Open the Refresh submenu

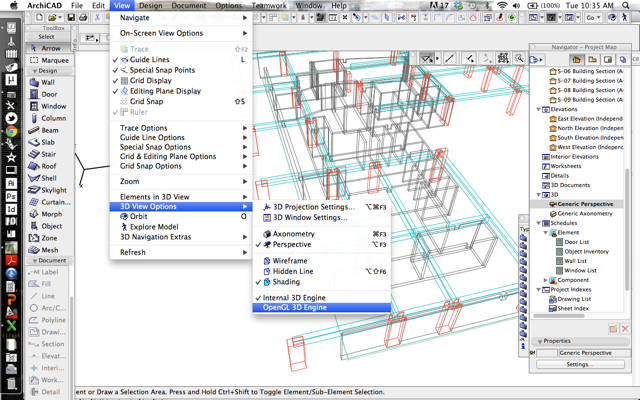181,253
